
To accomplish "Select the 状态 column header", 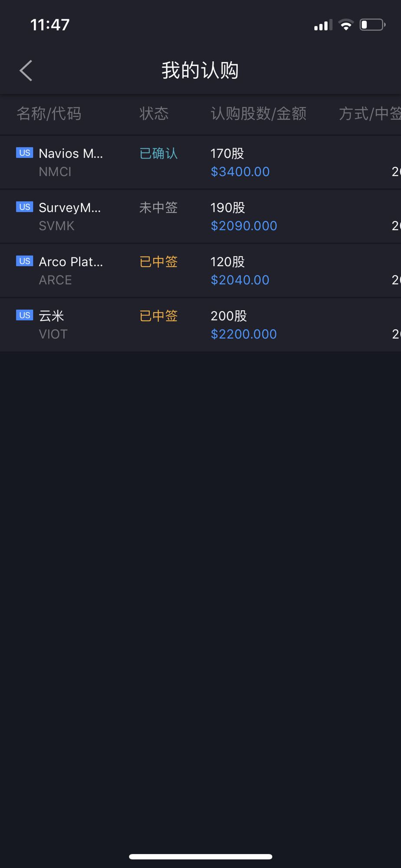I will (x=154, y=114).
